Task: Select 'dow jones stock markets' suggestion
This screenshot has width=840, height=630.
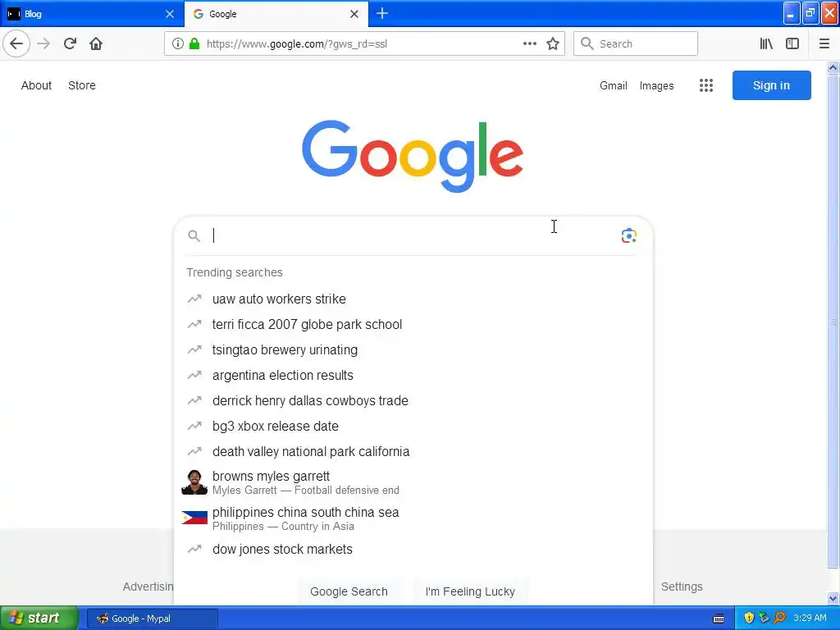Action: (413, 549)
